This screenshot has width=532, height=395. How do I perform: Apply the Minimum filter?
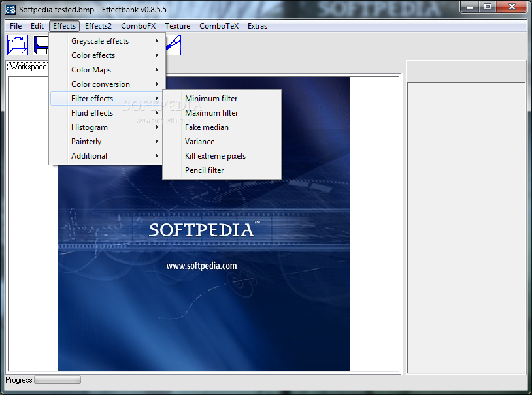(x=222, y=99)
